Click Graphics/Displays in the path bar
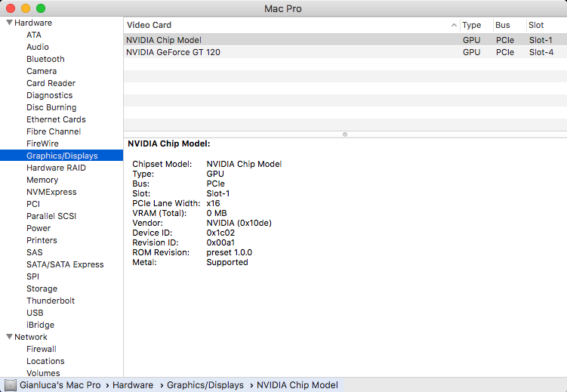The image size is (567, 392). (x=205, y=385)
